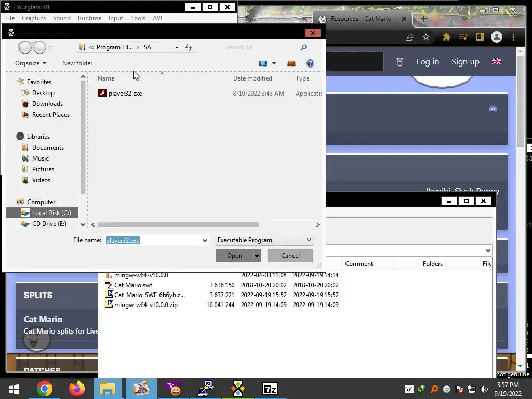Click Sign up on the browser page
This screenshot has height=399, width=532.
coord(465,62)
